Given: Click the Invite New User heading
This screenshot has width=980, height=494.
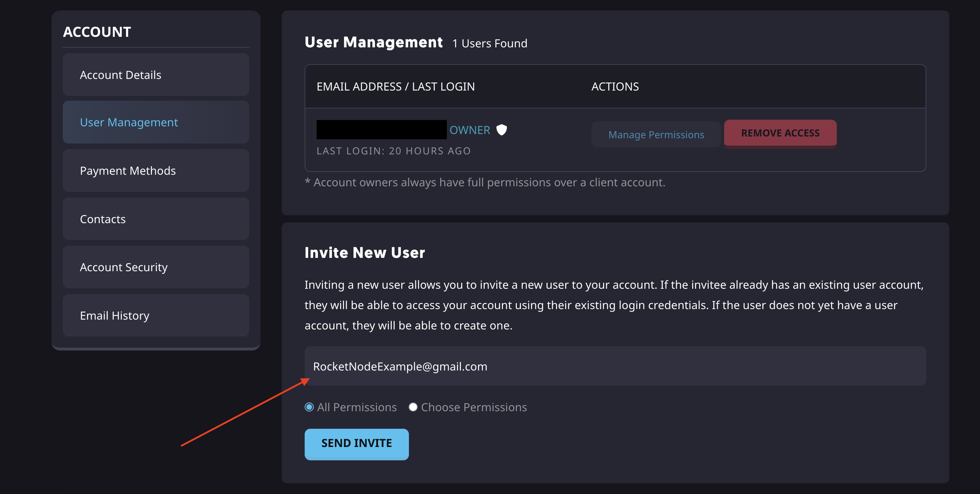Looking at the screenshot, I should pyautogui.click(x=364, y=253).
